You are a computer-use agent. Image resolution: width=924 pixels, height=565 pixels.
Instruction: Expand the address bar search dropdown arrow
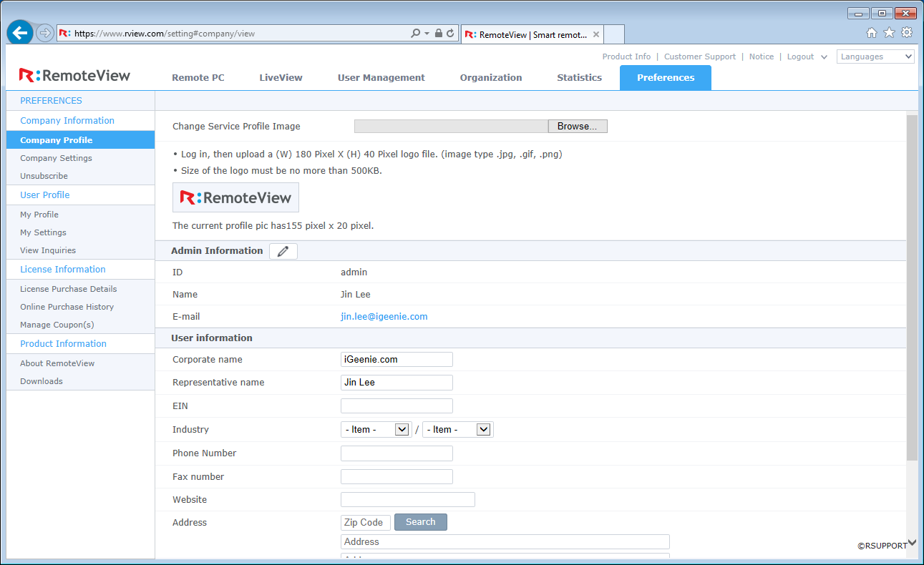427,34
